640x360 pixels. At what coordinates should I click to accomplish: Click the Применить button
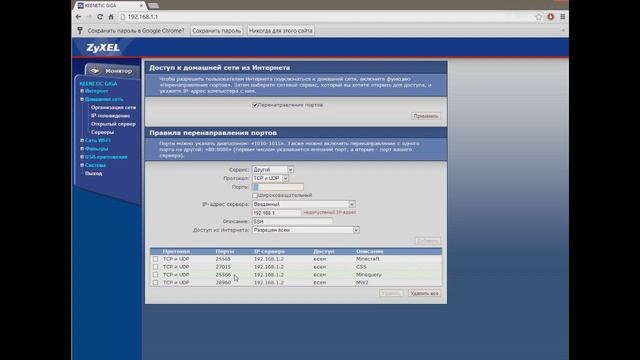point(426,116)
